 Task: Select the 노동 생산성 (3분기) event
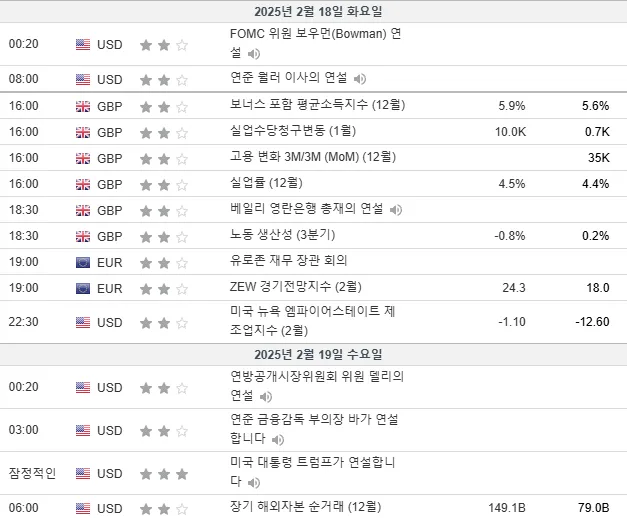282,235
